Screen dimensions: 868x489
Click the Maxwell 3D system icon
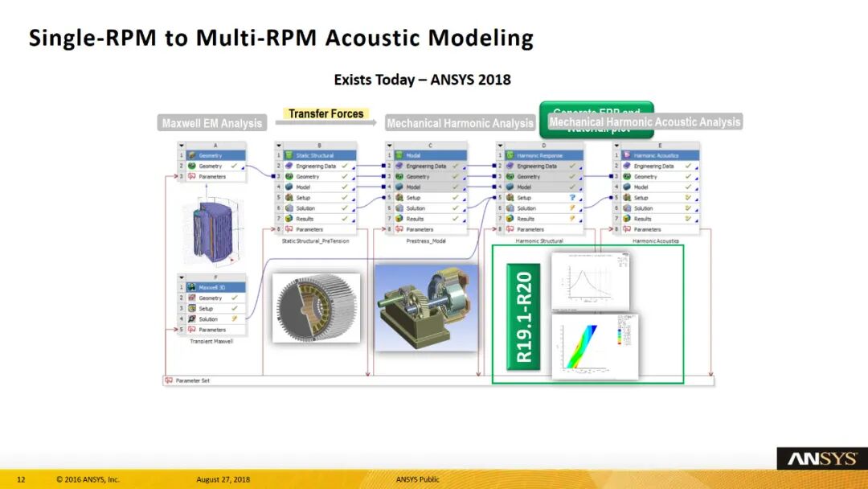[192, 287]
